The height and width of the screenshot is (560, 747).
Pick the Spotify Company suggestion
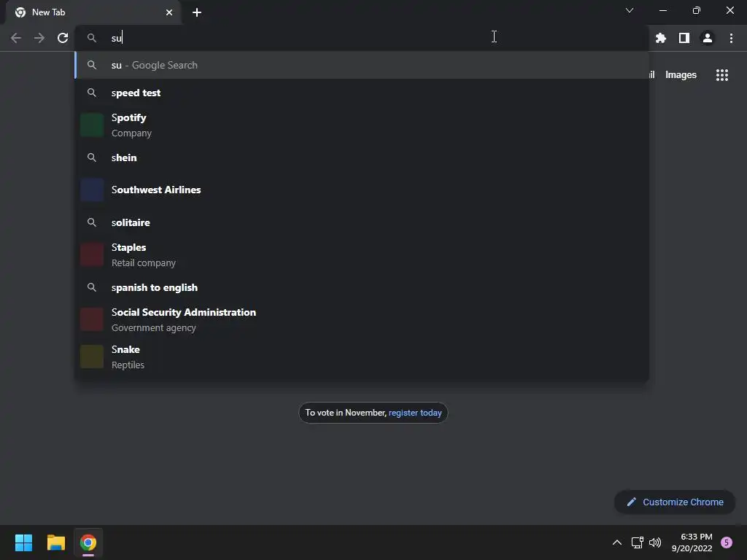pos(362,125)
